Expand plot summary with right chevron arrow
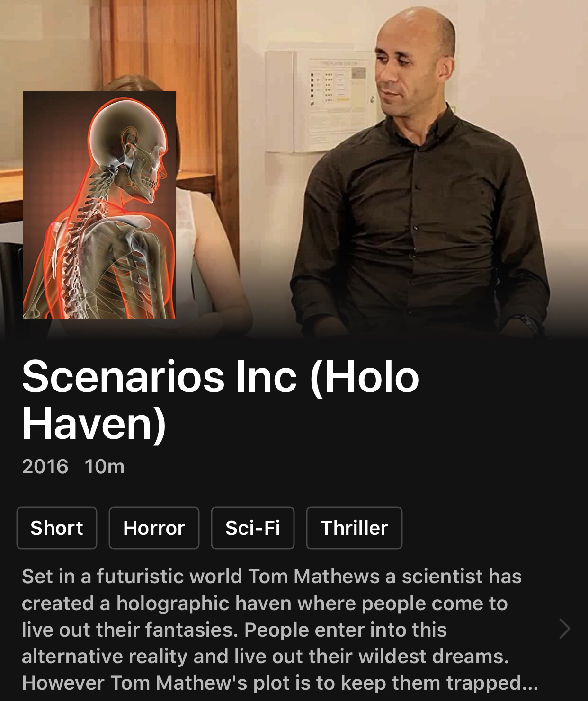 [564, 629]
